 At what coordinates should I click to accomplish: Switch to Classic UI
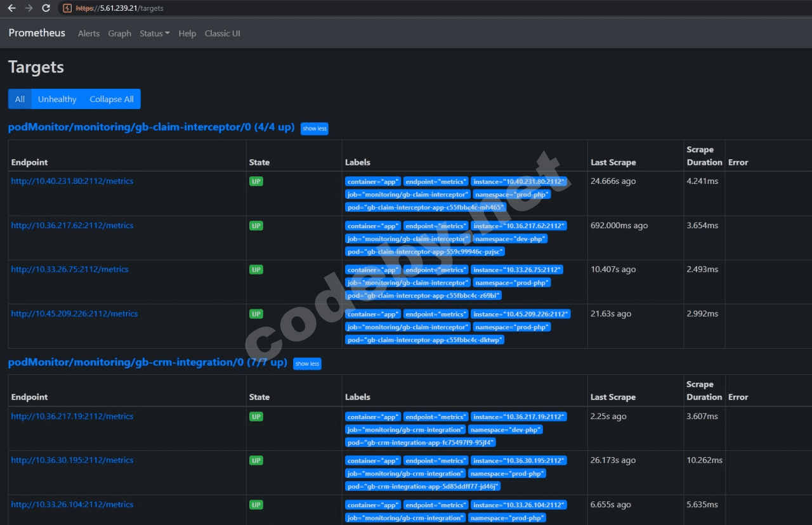click(x=222, y=34)
